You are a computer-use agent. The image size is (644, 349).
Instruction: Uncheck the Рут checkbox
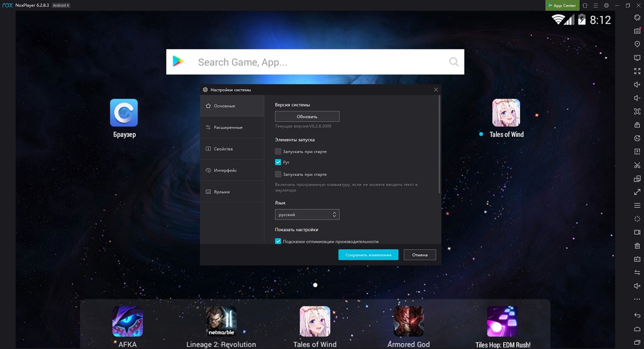click(278, 162)
